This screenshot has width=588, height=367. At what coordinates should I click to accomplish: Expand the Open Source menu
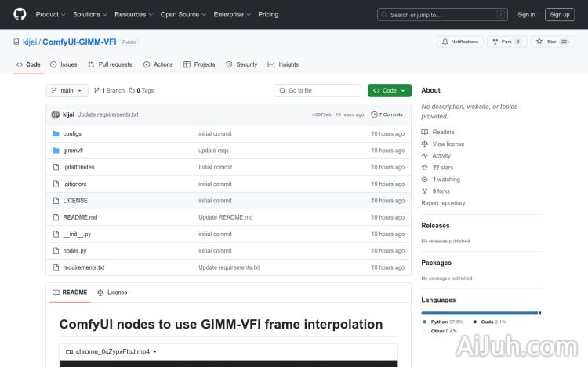click(x=183, y=14)
